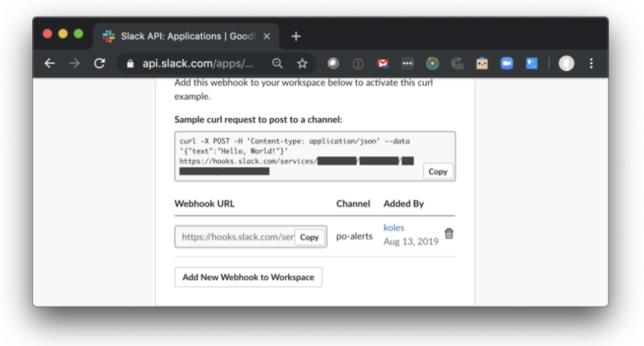Click the Channel column header
Viewport: 644px width, 346px height.
click(x=353, y=204)
